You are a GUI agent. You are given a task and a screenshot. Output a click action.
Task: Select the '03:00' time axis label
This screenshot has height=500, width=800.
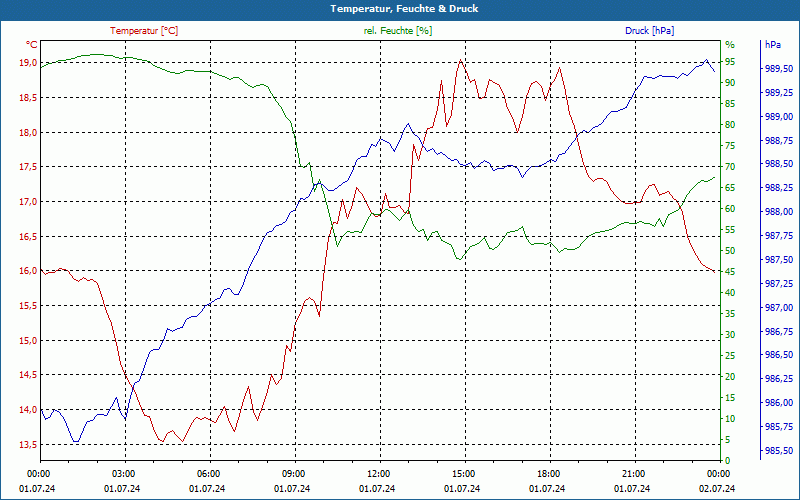point(123,473)
